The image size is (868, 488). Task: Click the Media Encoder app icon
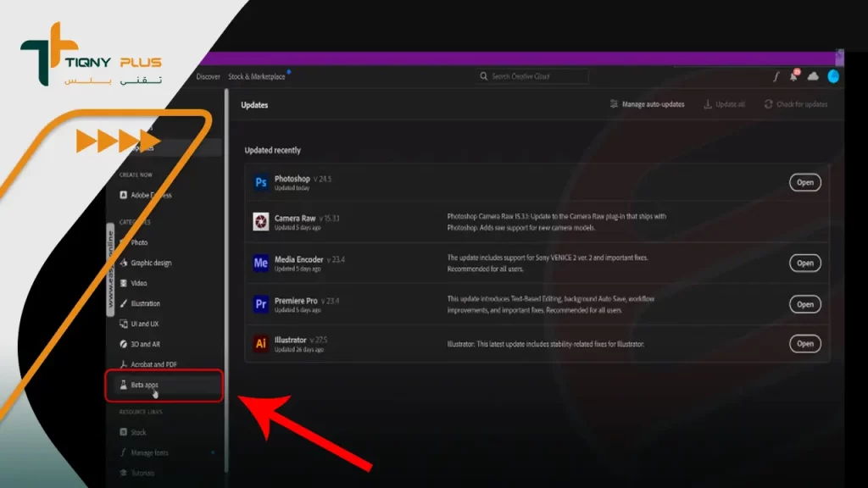coord(260,263)
